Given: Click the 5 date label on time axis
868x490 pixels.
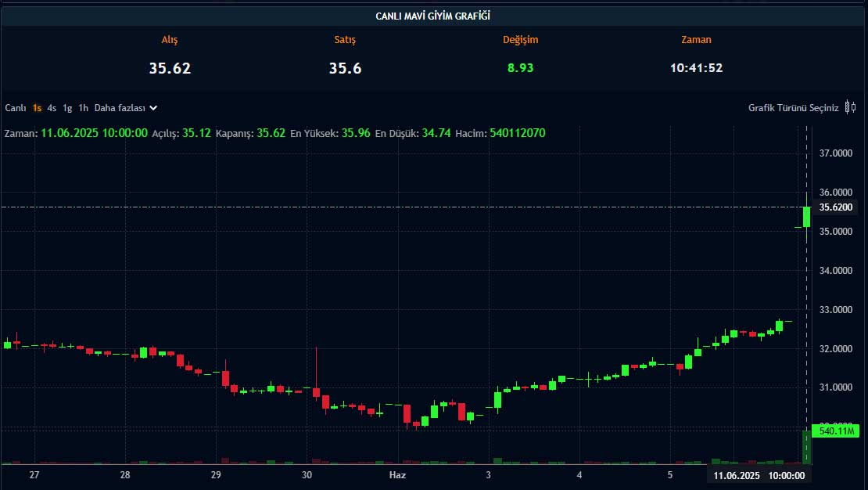Looking at the screenshot, I should coord(670,475).
